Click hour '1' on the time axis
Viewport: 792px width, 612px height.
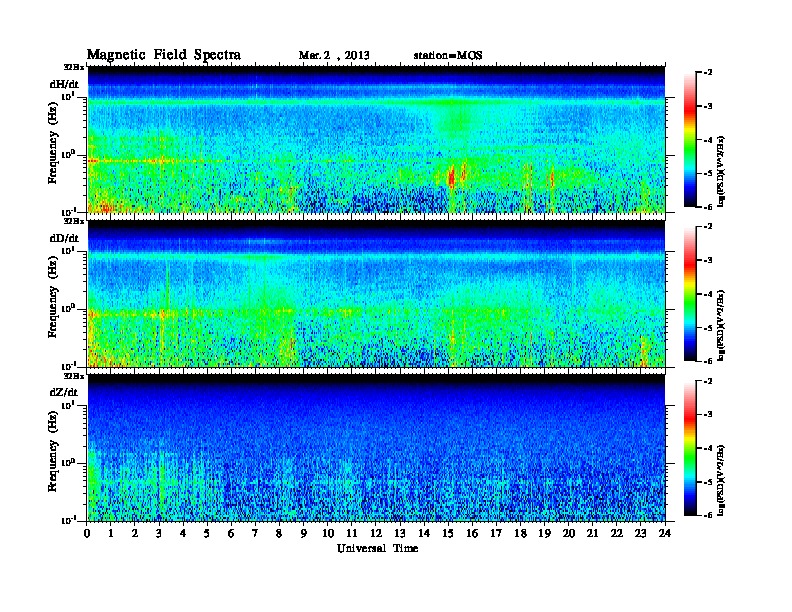[x=111, y=533]
